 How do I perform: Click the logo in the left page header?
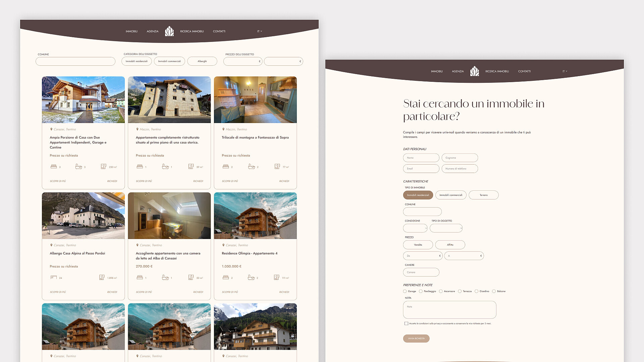169,31
